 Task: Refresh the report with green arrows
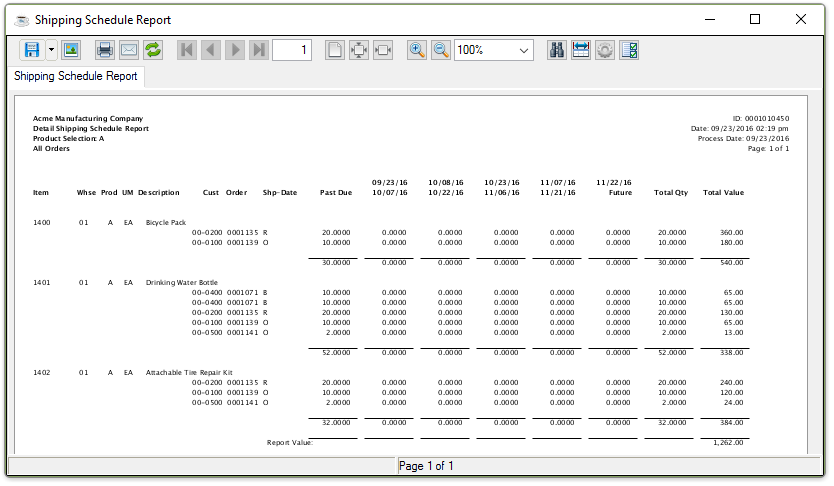[x=153, y=50]
